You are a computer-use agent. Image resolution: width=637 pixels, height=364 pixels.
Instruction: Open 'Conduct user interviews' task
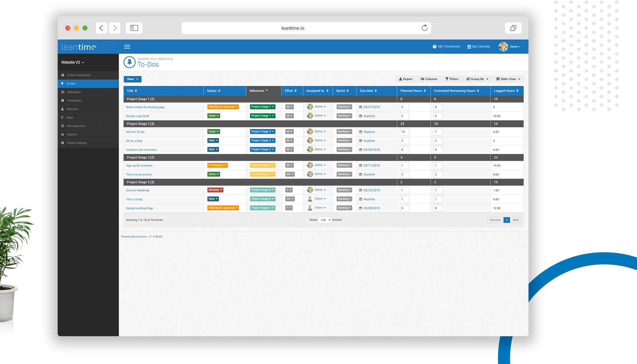tap(141, 150)
